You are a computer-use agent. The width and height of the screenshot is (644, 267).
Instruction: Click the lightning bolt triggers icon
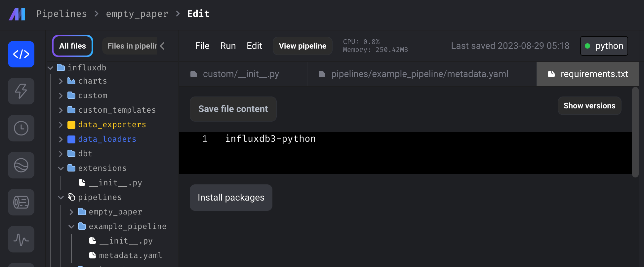coord(21,91)
